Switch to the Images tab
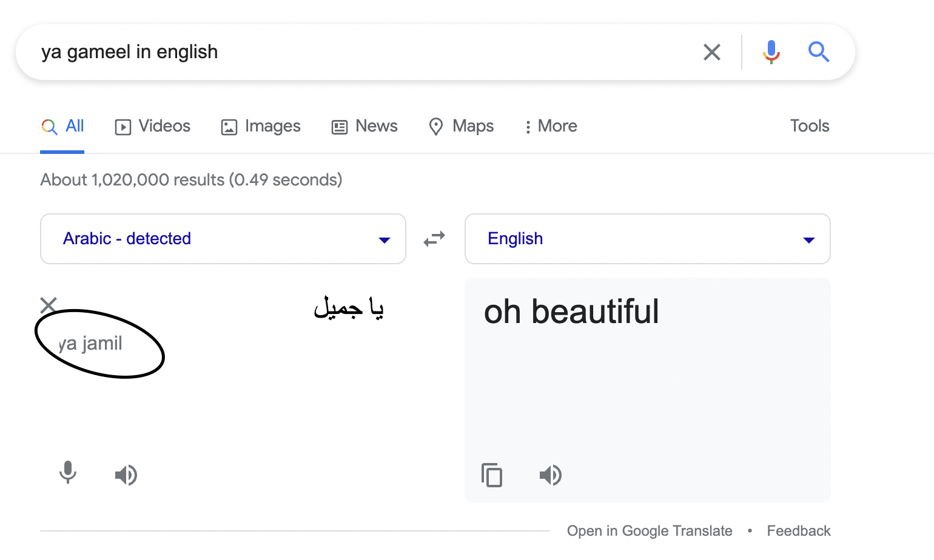934x560 pixels. pos(261,126)
